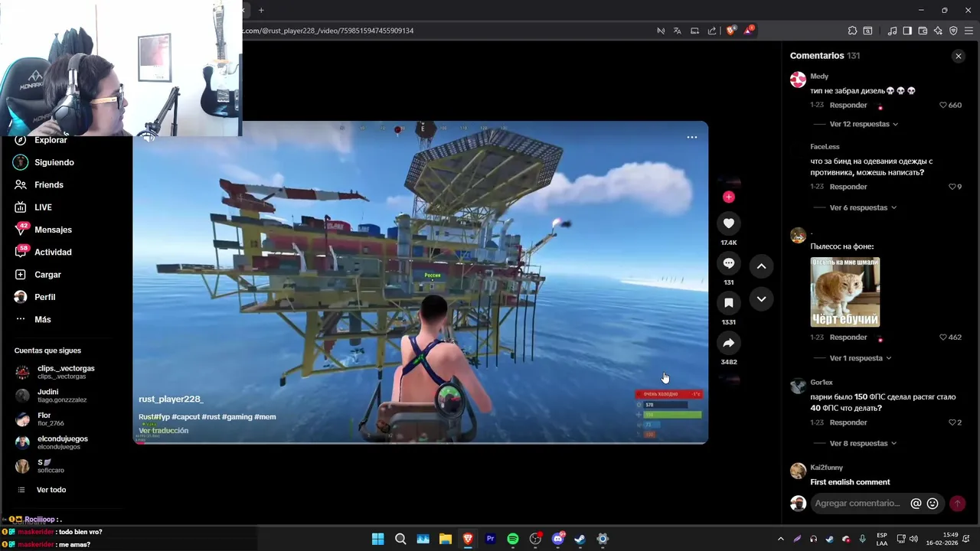
Task: Go to previous video with up arrow
Action: (x=762, y=266)
